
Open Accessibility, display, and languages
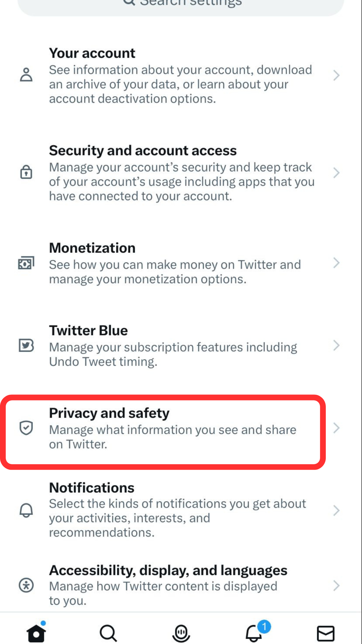181,585
